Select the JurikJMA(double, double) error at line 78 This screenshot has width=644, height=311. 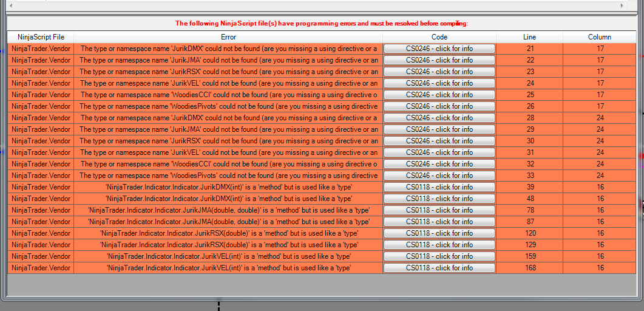[x=228, y=210]
